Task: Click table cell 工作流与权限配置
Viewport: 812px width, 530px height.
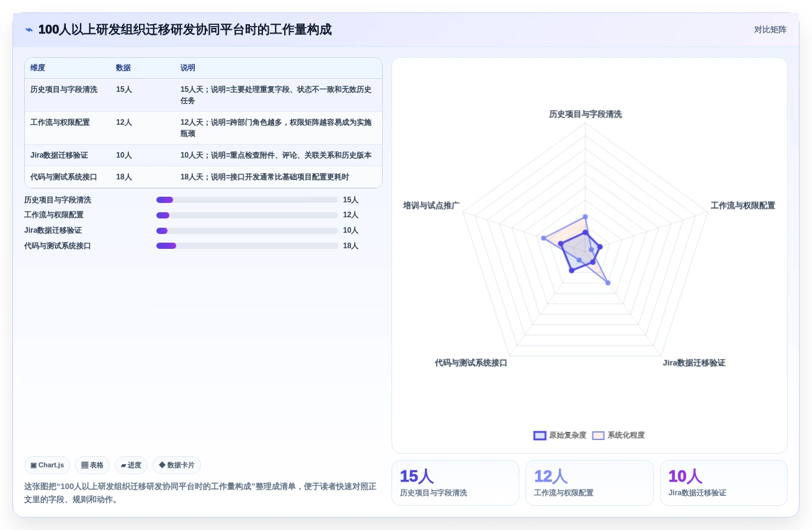Action: pyautogui.click(x=60, y=122)
